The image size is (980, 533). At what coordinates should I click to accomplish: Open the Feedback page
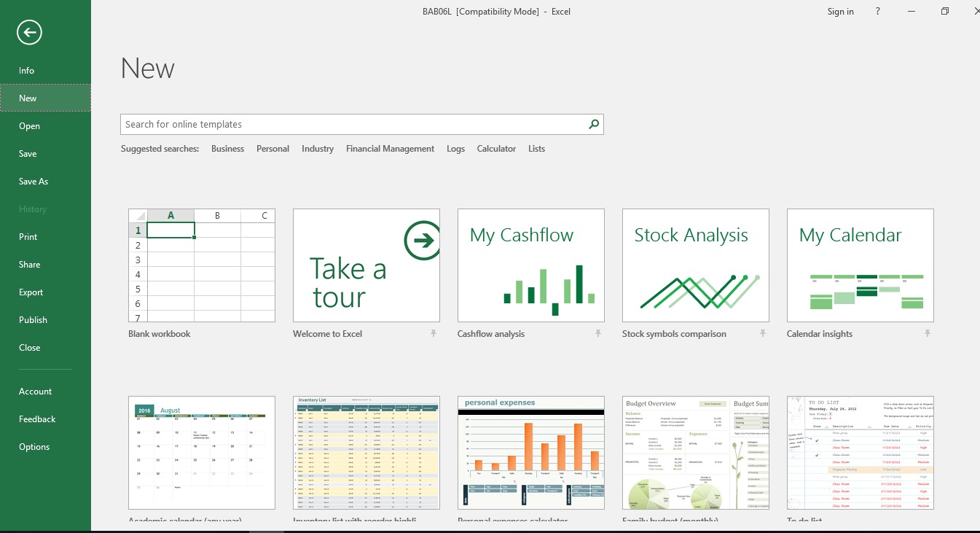[x=45, y=419]
